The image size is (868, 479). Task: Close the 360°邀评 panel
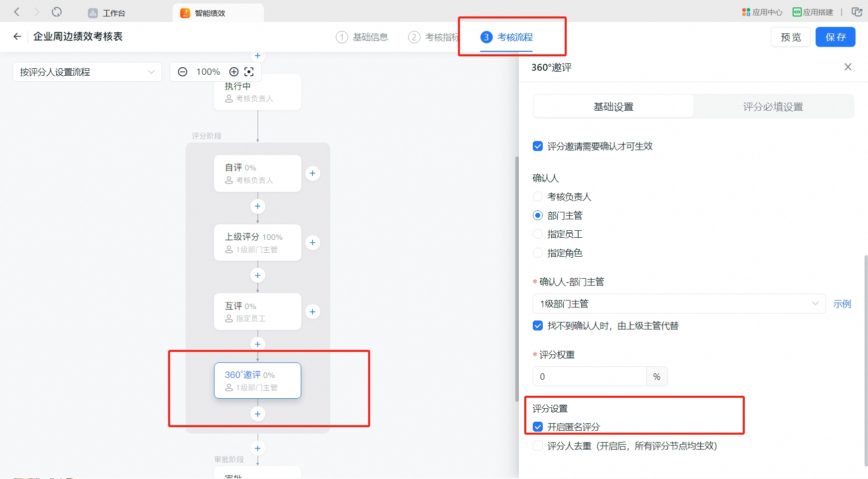click(x=848, y=67)
